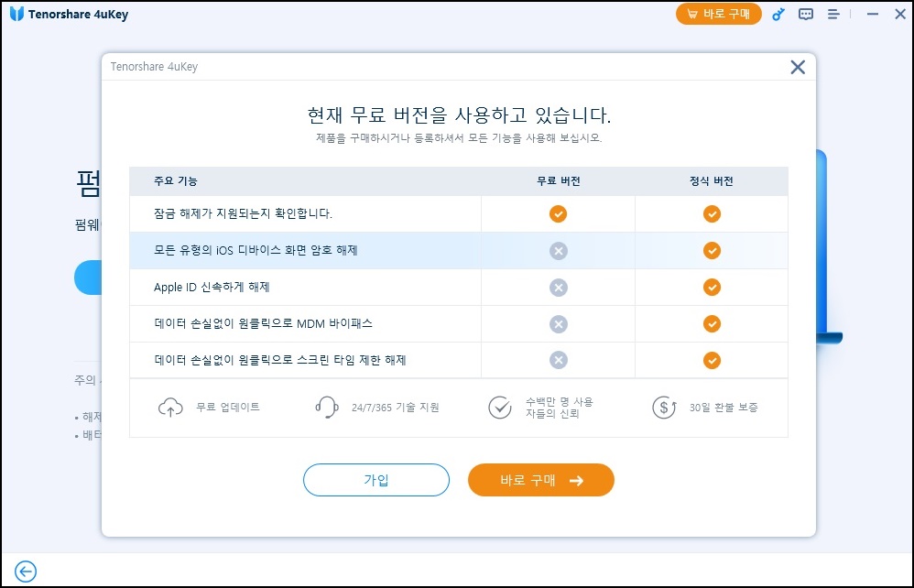Click the heading 현재 무료 버전을 사용하고 있습니다.

(459, 115)
